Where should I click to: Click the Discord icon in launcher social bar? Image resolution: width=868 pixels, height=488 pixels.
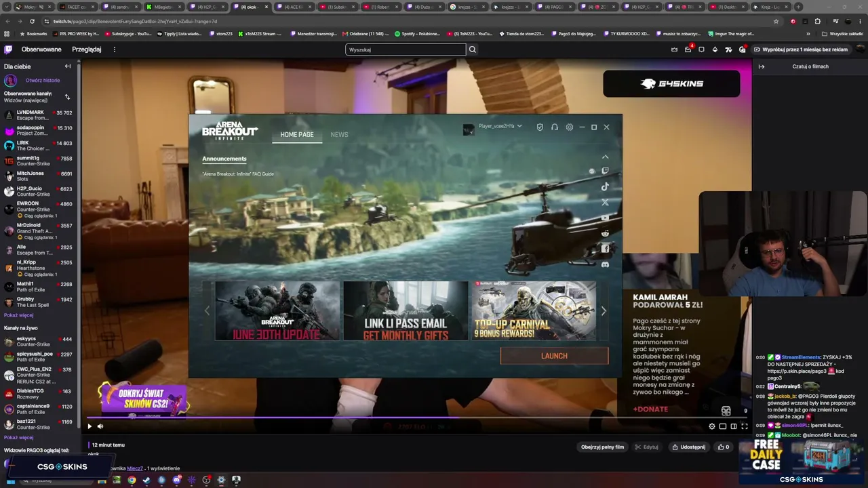(605, 264)
